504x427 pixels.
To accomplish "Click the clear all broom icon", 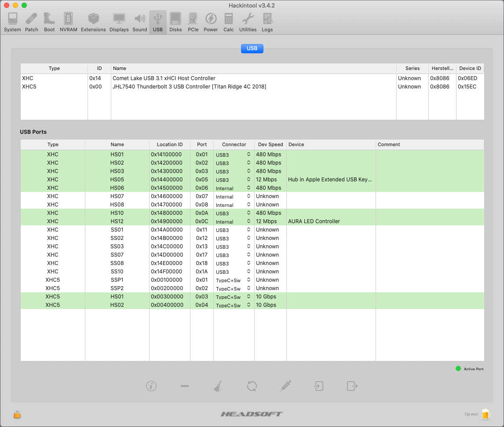I will pos(218,386).
